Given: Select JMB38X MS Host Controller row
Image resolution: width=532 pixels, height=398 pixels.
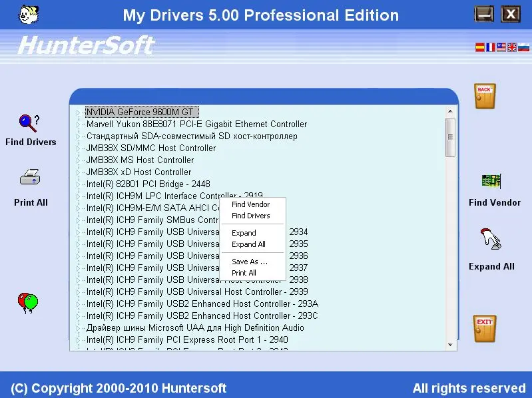Looking at the screenshot, I should [140, 160].
